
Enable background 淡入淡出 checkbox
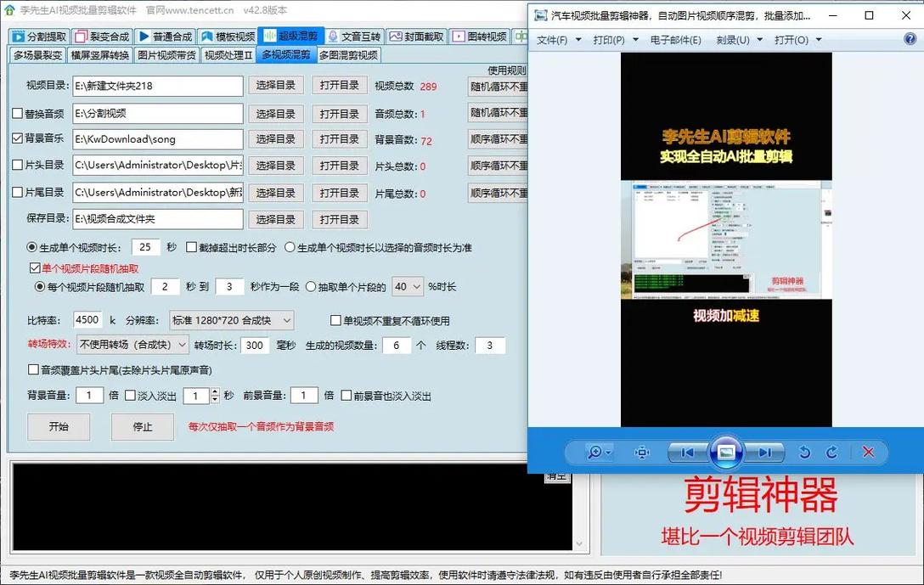(x=130, y=396)
